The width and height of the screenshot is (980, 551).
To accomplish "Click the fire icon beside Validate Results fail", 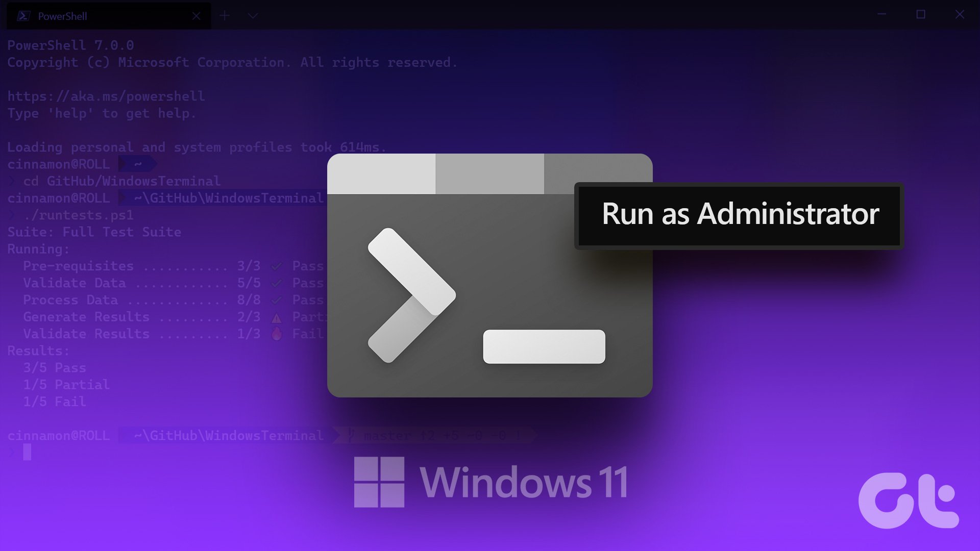I will coord(277,334).
